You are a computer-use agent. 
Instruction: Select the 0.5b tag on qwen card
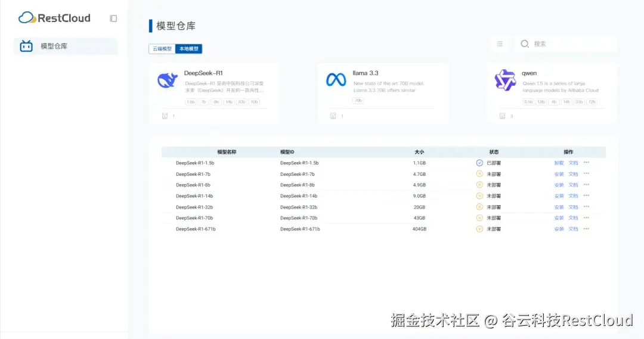[528, 102]
